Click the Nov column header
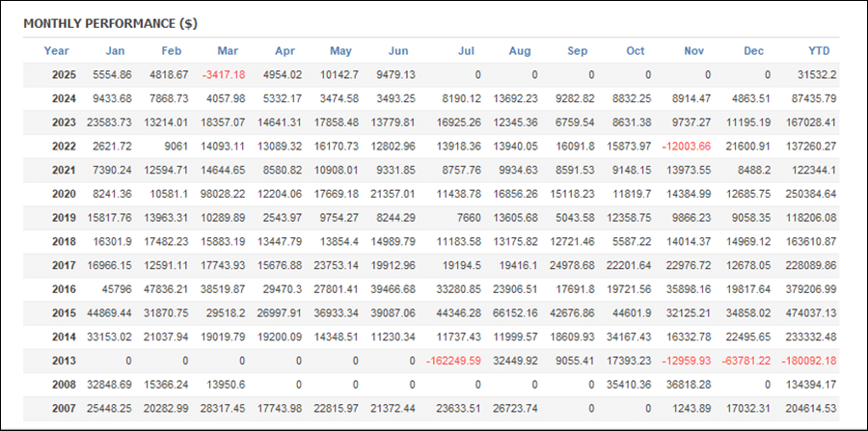 tap(693, 51)
